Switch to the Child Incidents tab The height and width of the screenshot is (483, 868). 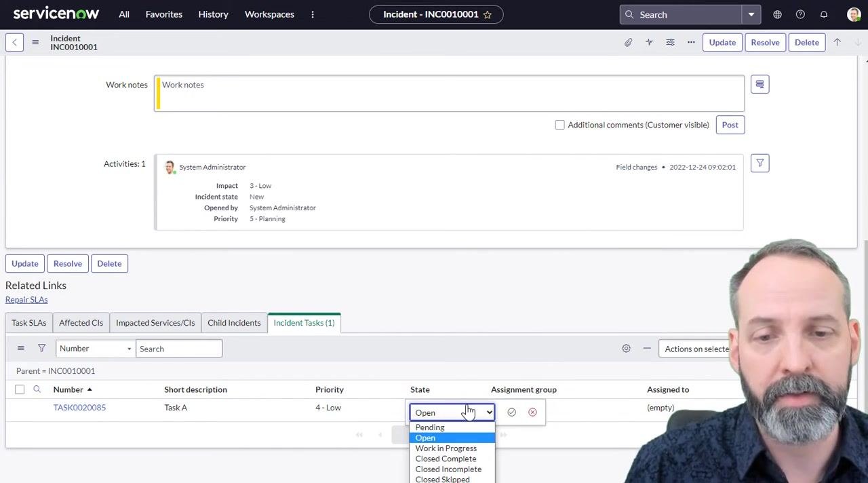pyautogui.click(x=234, y=323)
